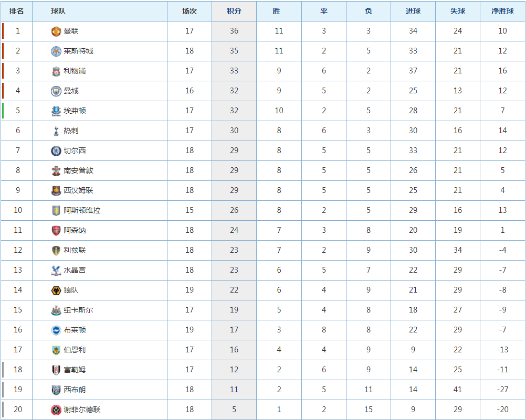Open the 水晶宫 team name link

click(75, 270)
